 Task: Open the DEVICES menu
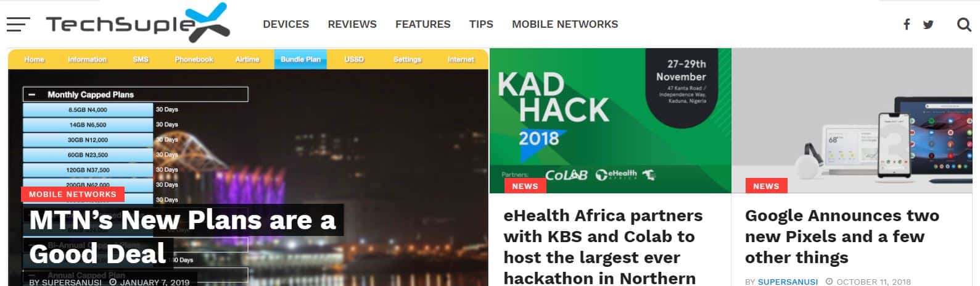coord(286,24)
